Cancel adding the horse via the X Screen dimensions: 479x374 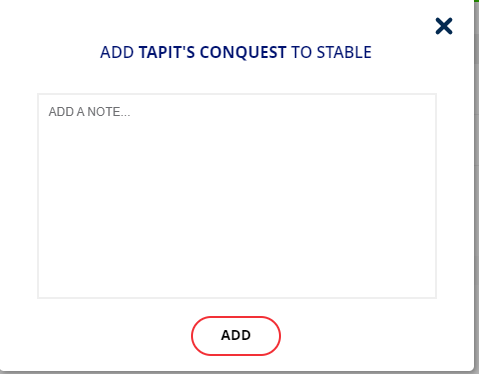point(444,26)
